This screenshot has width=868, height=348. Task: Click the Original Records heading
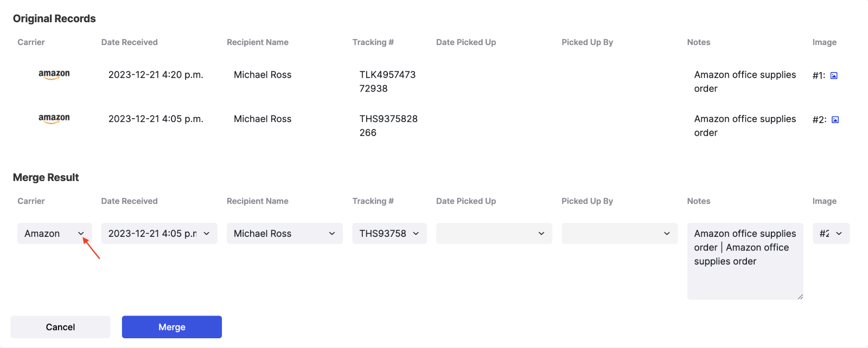tap(54, 18)
